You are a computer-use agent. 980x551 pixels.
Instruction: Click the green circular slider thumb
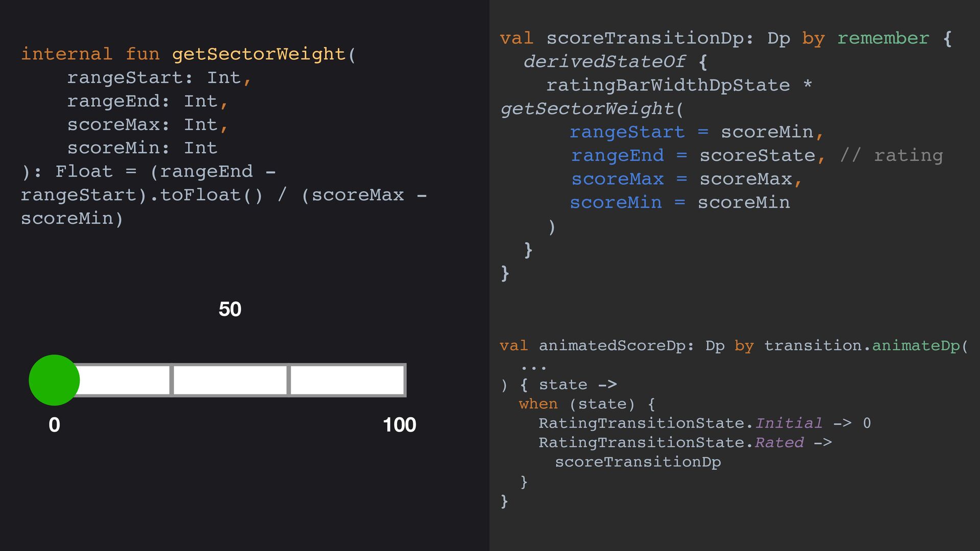54,380
